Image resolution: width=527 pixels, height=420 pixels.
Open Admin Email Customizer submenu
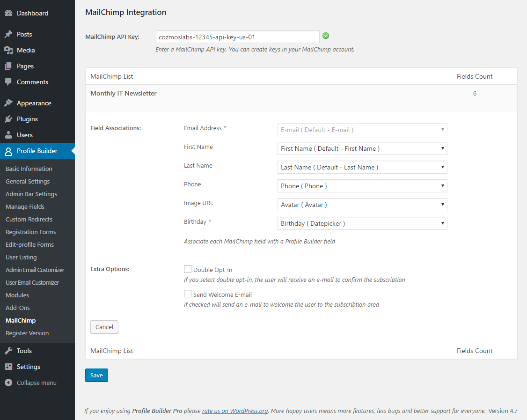click(x=35, y=270)
